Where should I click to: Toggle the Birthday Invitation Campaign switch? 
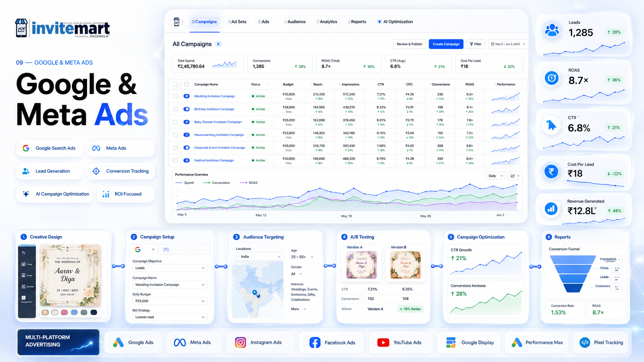click(x=186, y=109)
